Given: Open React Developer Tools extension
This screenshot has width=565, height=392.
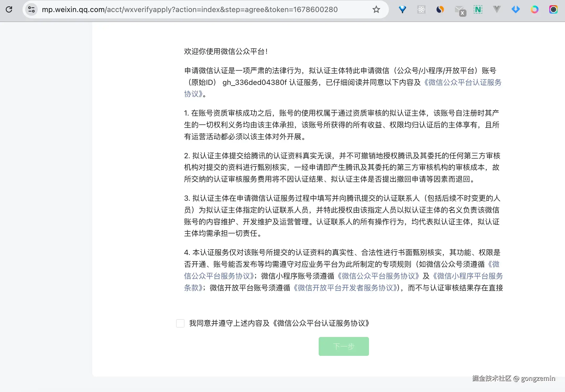Looking at the screenshot, I should [x=421, y=9].
